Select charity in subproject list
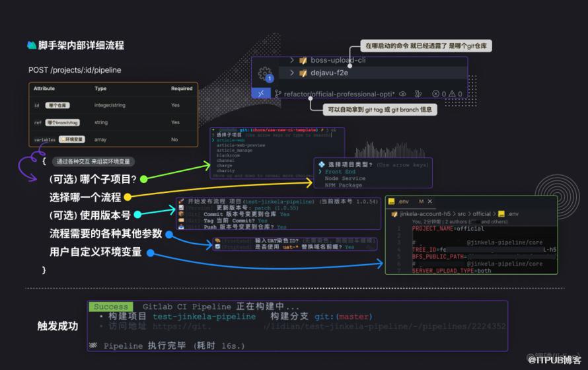This screenshot has width=588, height=370. (x=225, y=170)
